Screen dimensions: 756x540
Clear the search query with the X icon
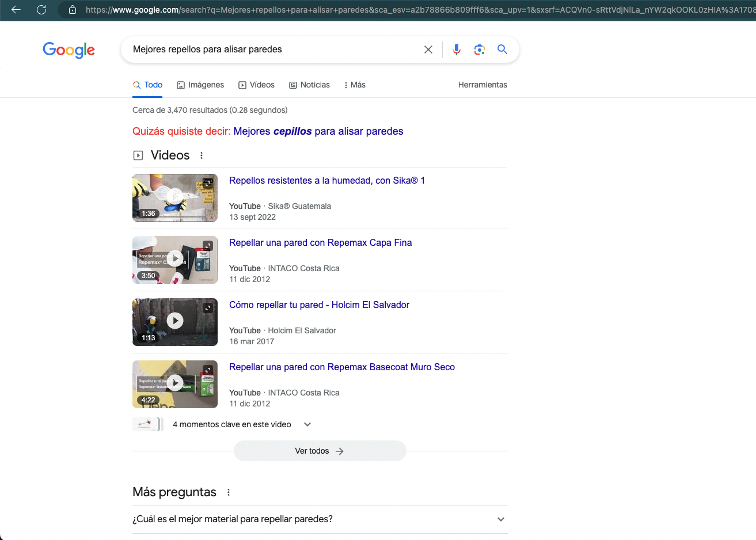point(428,50)
